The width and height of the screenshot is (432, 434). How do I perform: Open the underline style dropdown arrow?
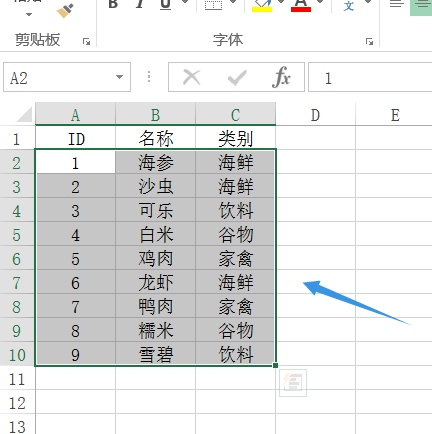185,3
